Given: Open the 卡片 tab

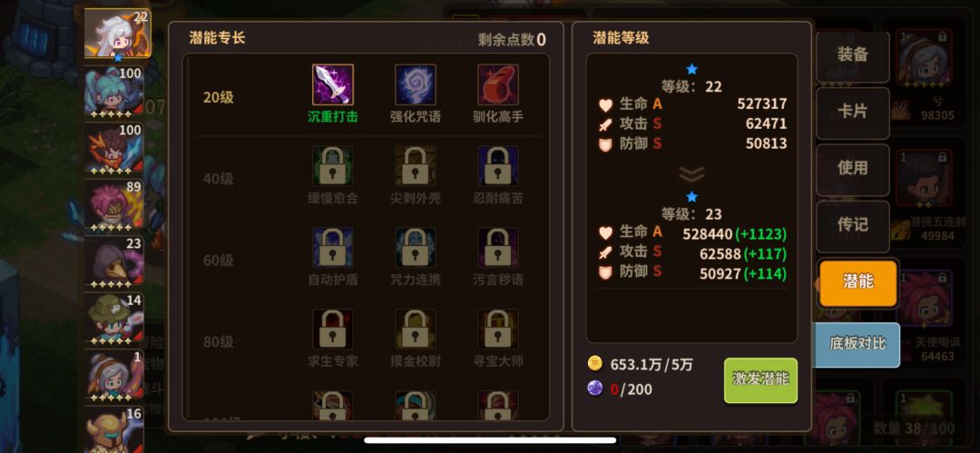Looking at the screenshot, I should tap(852, 112).
